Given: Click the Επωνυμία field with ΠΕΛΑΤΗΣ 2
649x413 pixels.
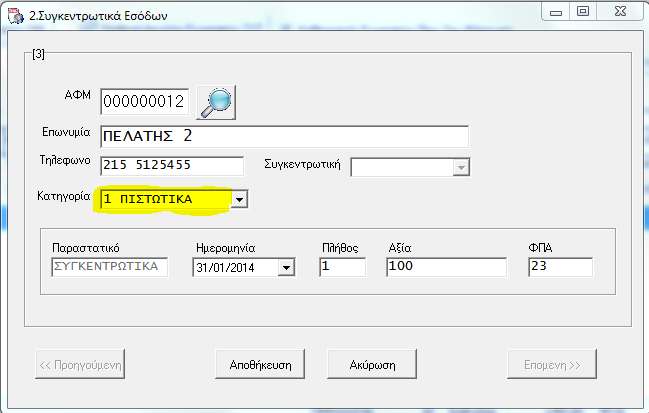Looking at the screenshot, I should pyautogui.click(x=284, y=136).
